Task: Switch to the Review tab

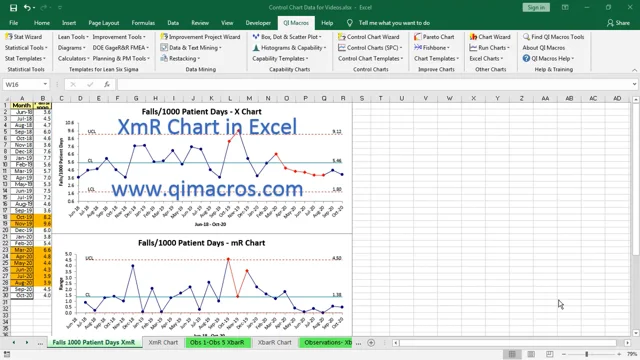Action: pos(200,23)
